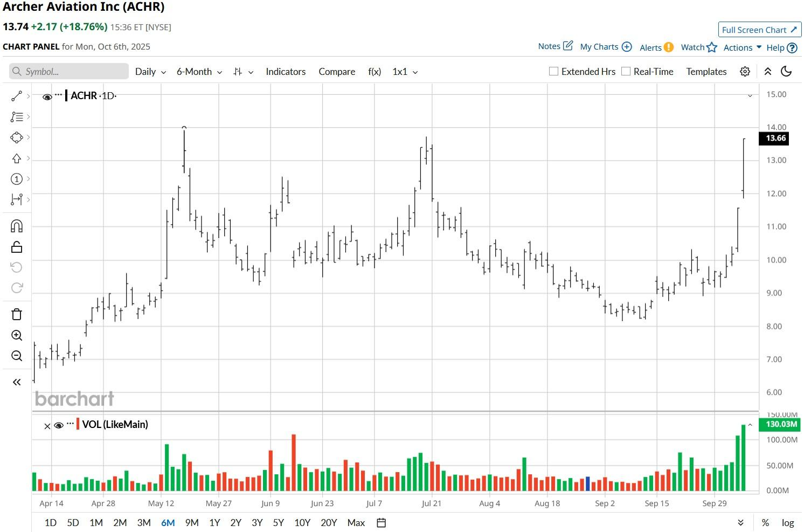Select the 1M time range
The width and height of the screenshot is (804, 532).
[96, 523]
